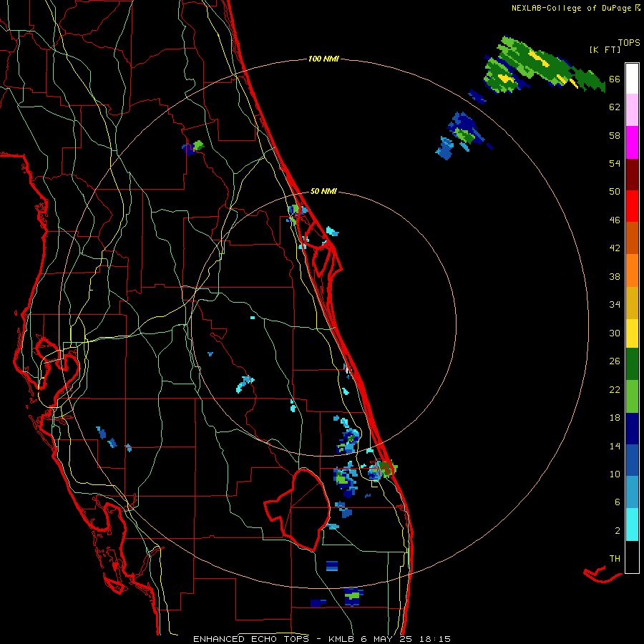The width and height of the screenshot is (644, 644).
Task: Click the legend value '50'
Action: coord(615,192)
